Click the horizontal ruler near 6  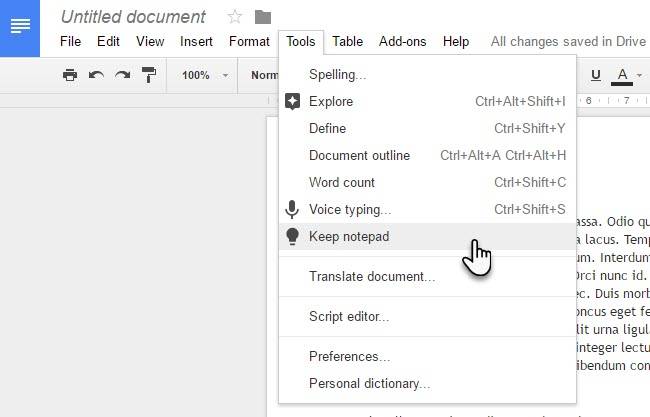click(x=588, y=100)
